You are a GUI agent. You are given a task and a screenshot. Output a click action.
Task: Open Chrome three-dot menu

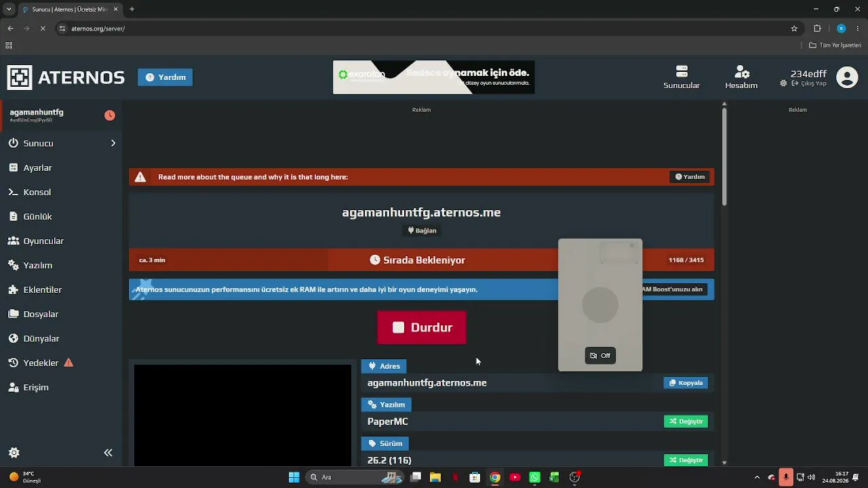point(858,28)
